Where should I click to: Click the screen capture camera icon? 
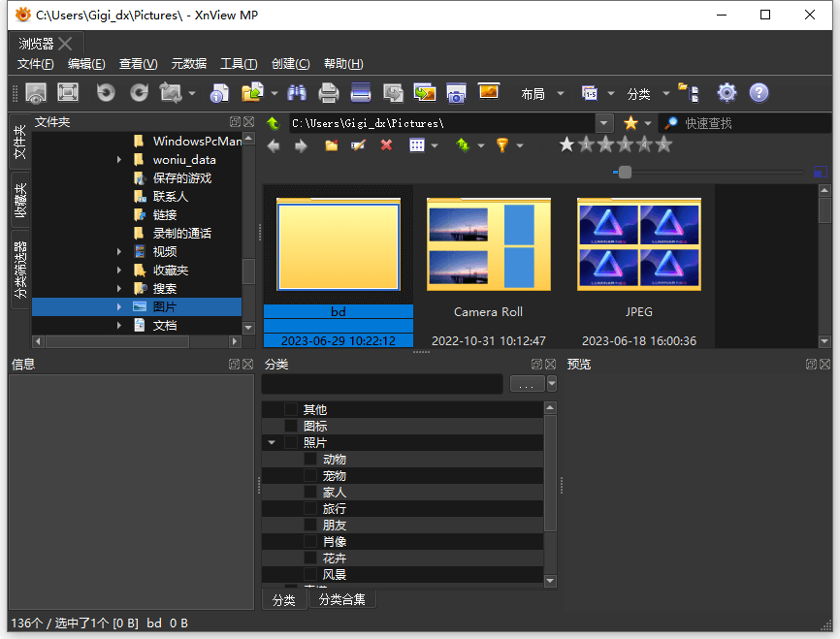[x=456, y=93]
